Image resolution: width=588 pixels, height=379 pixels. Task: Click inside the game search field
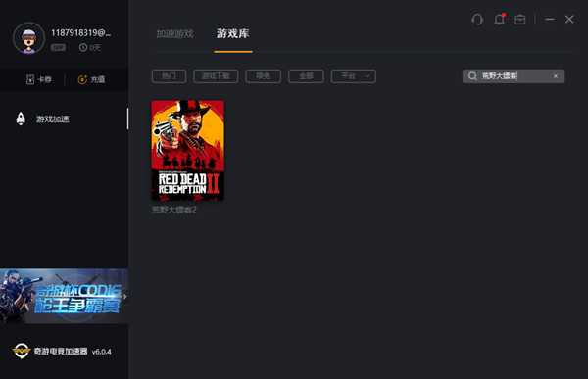click(514, 76)
